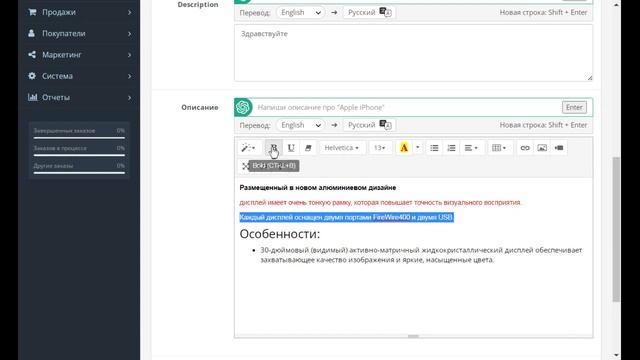Screen dimensions: 640x360
Task: Open the English source language dropdown under Description
Action: [x=300, y=13]
